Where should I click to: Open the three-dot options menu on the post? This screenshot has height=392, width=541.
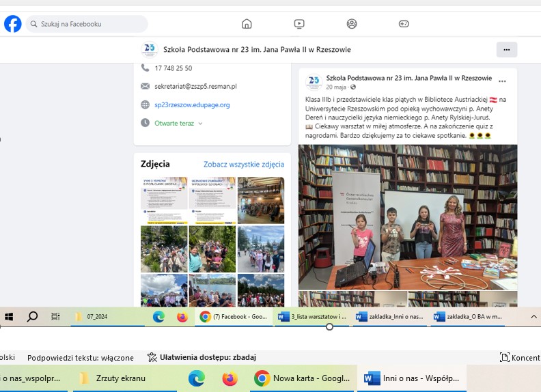503,81
